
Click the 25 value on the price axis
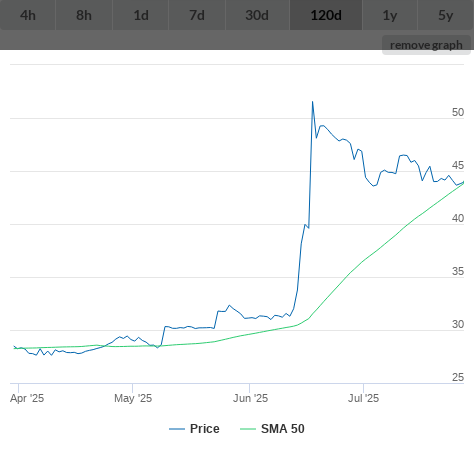click(458, 377)
